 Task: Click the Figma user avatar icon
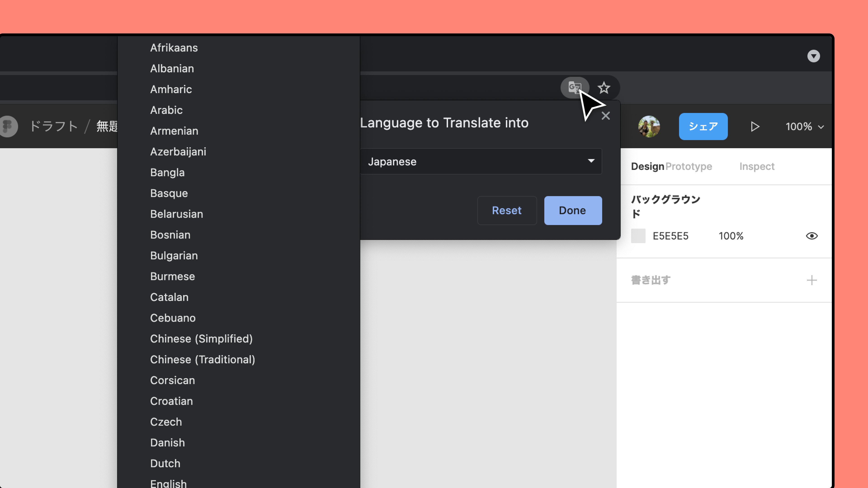[x=649, y=126]
